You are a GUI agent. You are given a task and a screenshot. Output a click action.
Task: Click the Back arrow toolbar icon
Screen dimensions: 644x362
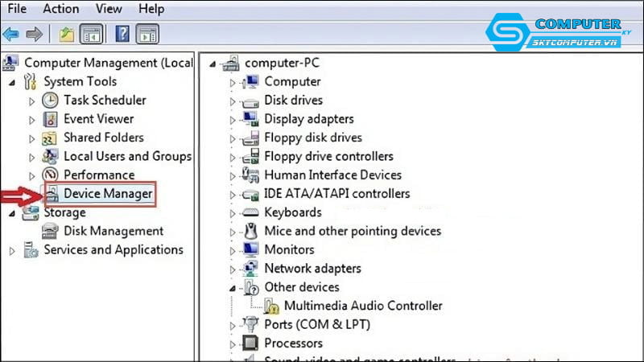pyautogui.click(x=11, y=34)
